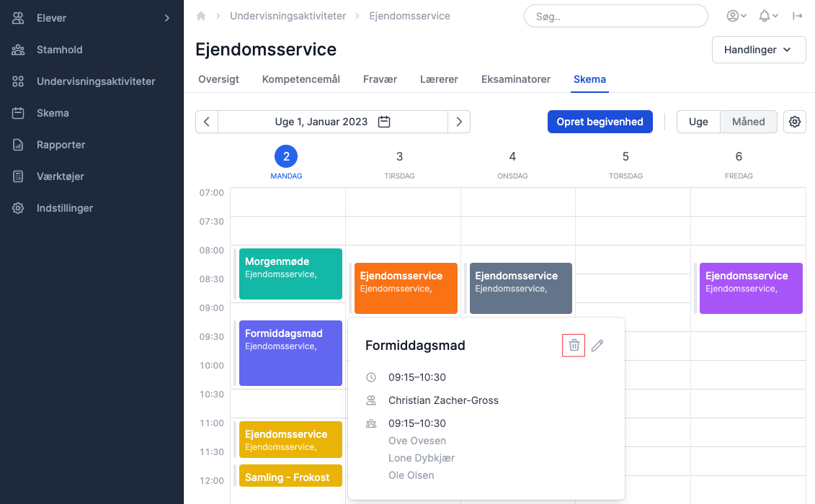Screen dimensions: 815x504
Task: Click the Søg search field
Action: pyautogui.click(x=616, y=16)
